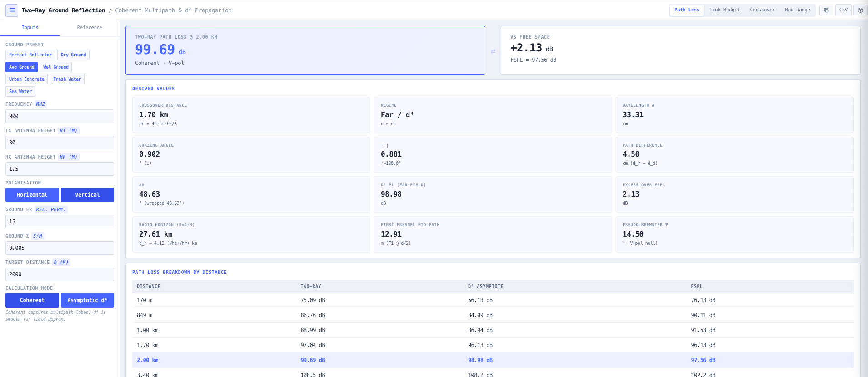Select the highlighted 2.00 km row
The image size is (868, 377).
coord(493,360)
